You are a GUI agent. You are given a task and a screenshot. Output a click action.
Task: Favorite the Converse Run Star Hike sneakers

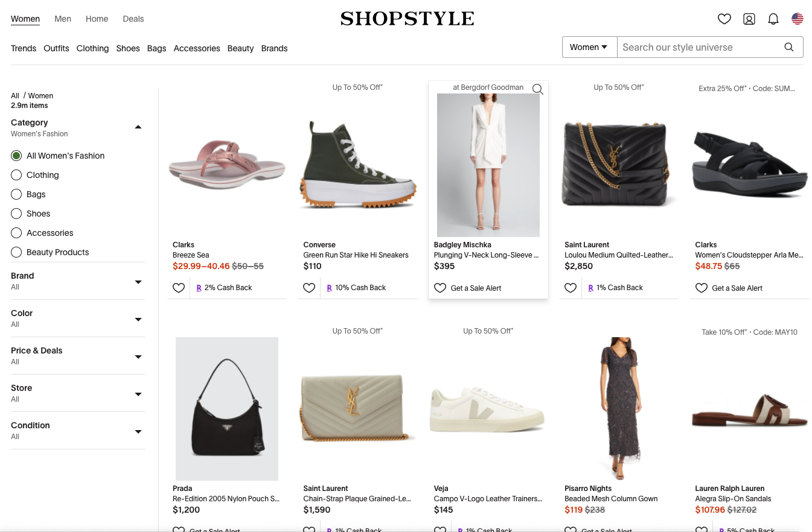(309, 288)
